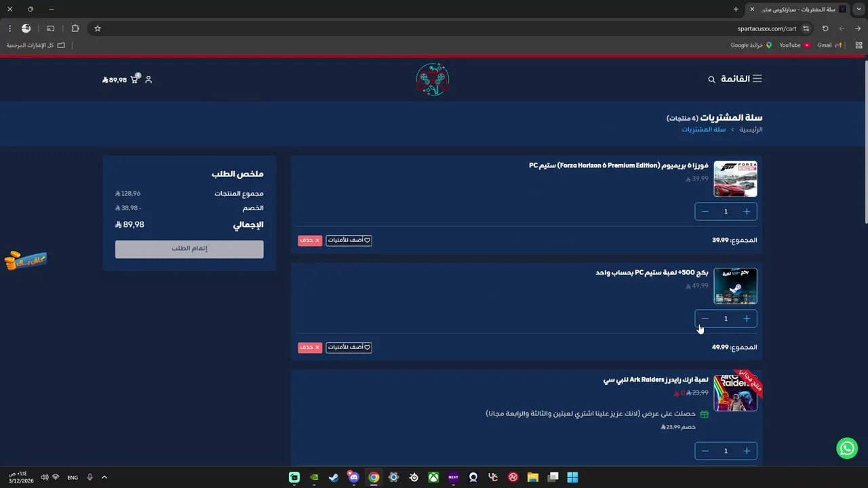Open the Xbox app from taskbar
Image resolution: width=868 pixels, height=488 pixels.
[x=433, y=477]
